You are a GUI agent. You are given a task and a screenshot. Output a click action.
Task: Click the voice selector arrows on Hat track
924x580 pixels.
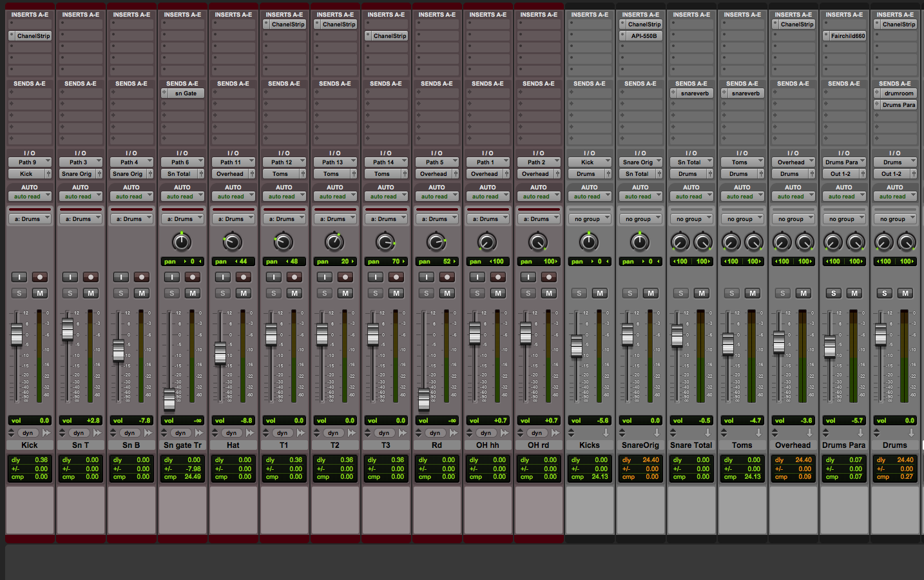pyautogui.click(x=216, y=433)
